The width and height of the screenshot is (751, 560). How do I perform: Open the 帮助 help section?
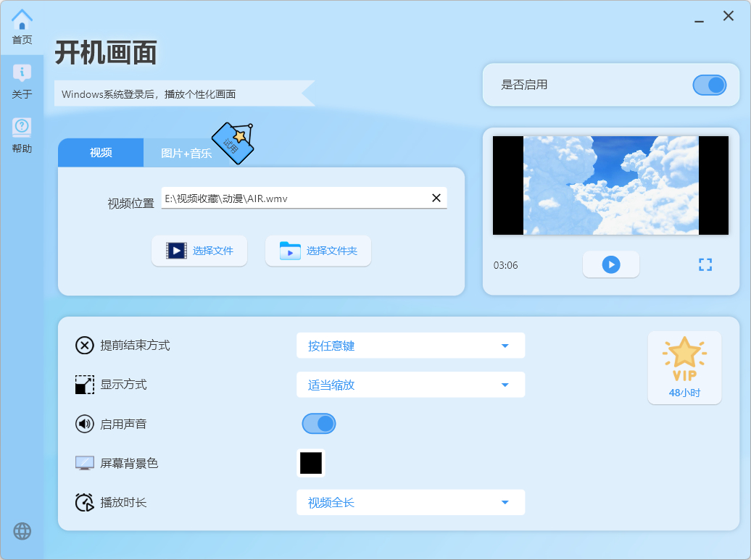tap(22, 135)
